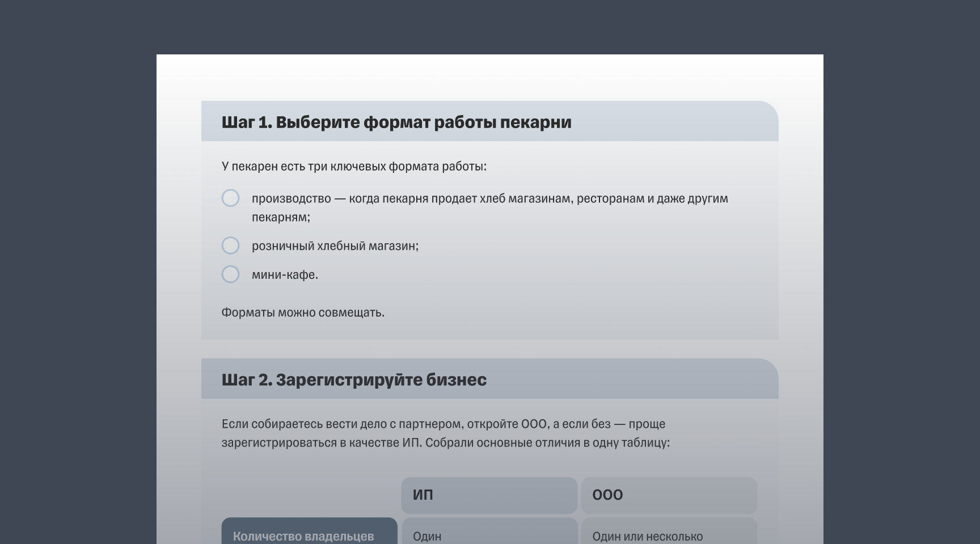Click the 'Один' cell in ИП column
Image resolution: width=980 pixels, height=544 pixels.
(427, 536)
